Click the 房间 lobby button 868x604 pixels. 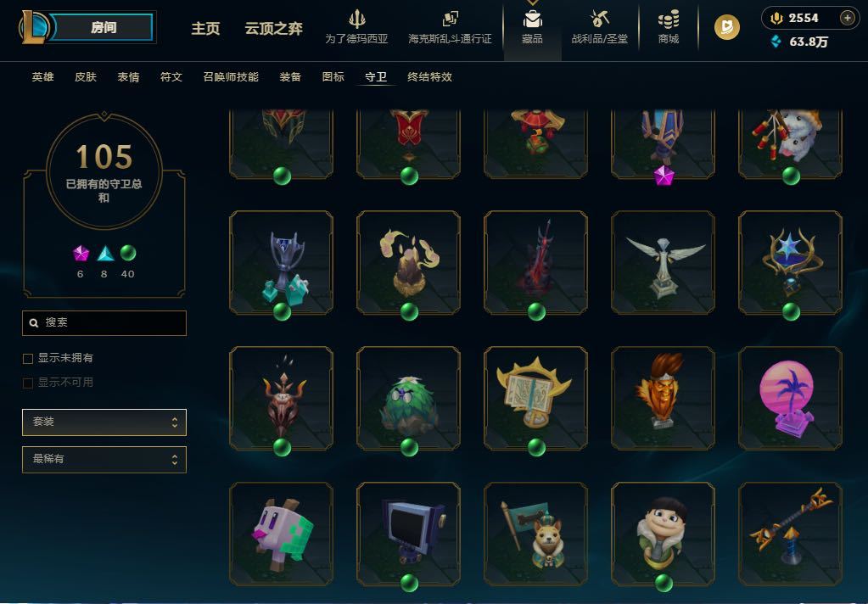(104, 27)
